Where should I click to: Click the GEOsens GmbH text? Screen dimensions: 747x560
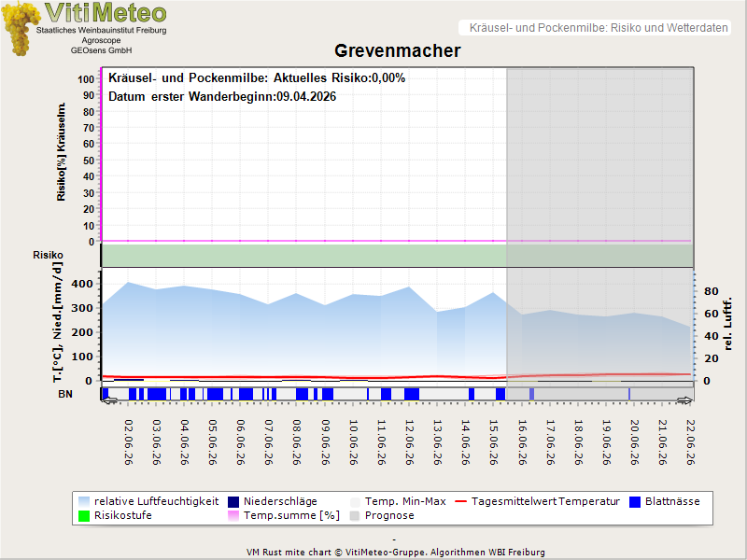coord(102,50)
